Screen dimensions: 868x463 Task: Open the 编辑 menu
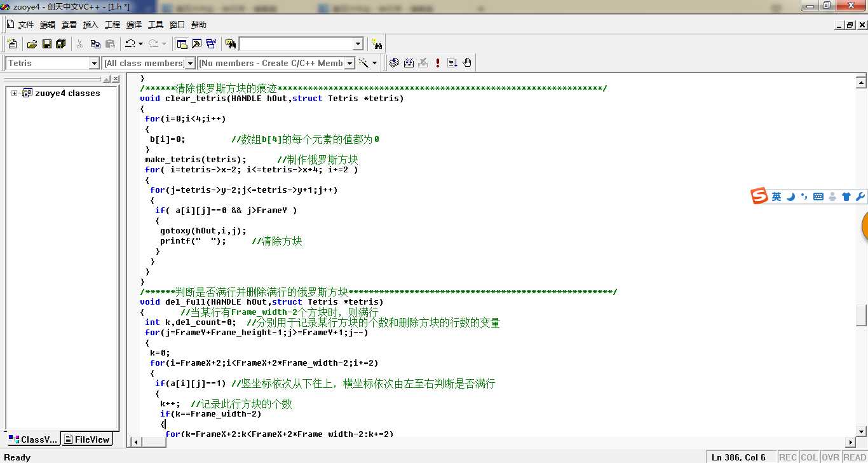click(x=47, y=24)
